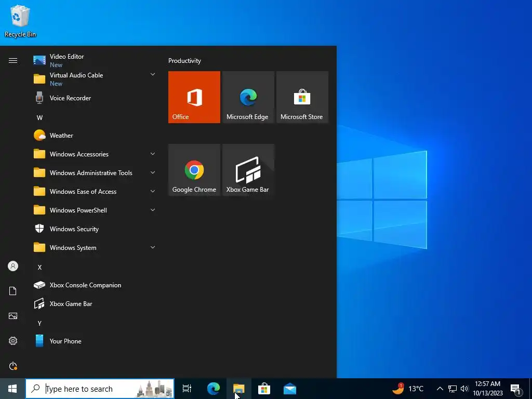This screenshot has width=532, height=399.
Task: Open the Microsoft Edge tile
Action: [248, 97]
